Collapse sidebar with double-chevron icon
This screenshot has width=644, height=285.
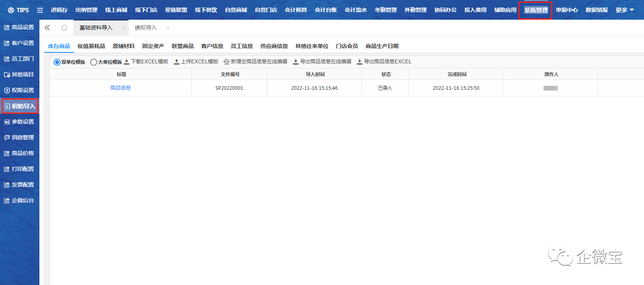point(47,28)
